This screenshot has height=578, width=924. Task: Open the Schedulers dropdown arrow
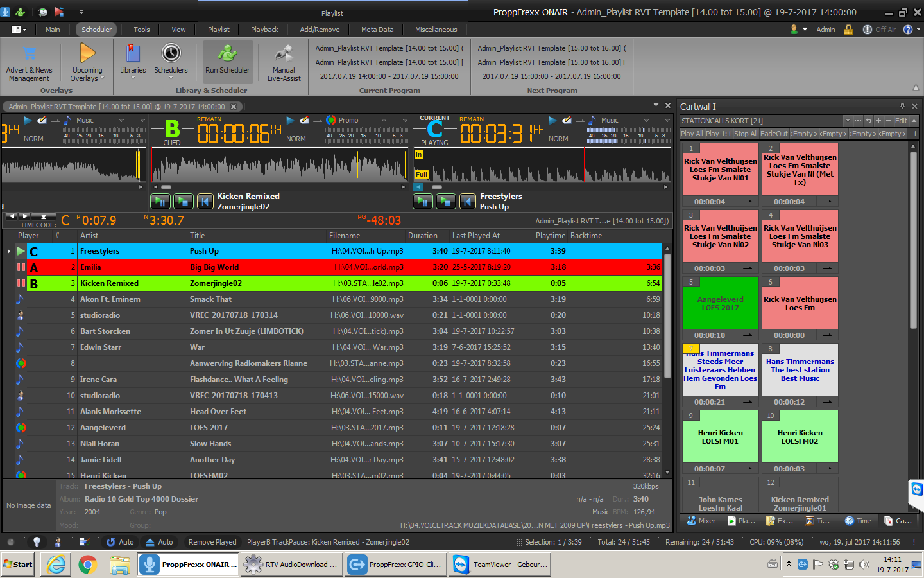pyautogui.click(x=171, y=78)
